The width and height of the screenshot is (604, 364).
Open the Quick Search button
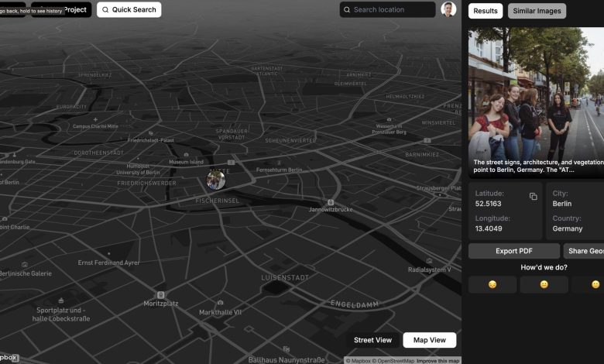(129, 9)
